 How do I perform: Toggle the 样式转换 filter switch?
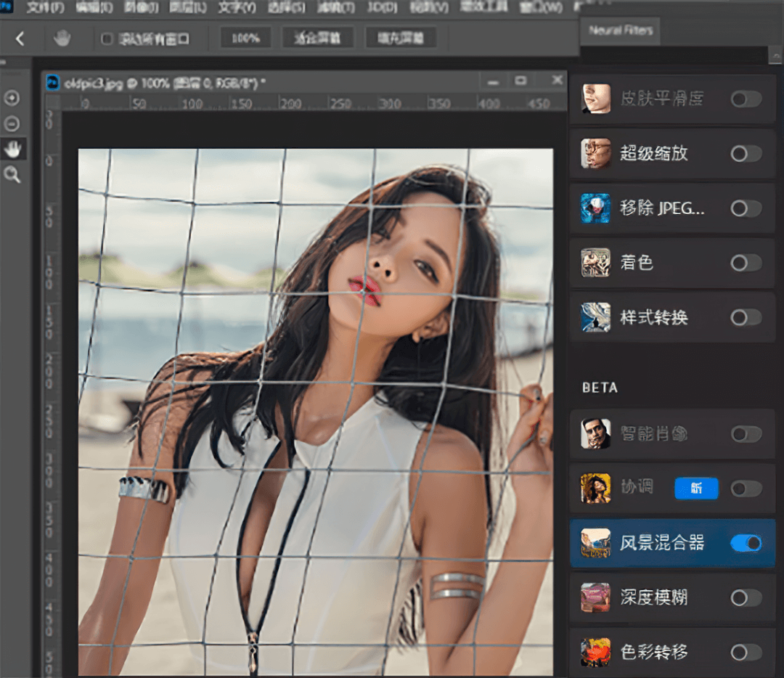coord(746,317)
